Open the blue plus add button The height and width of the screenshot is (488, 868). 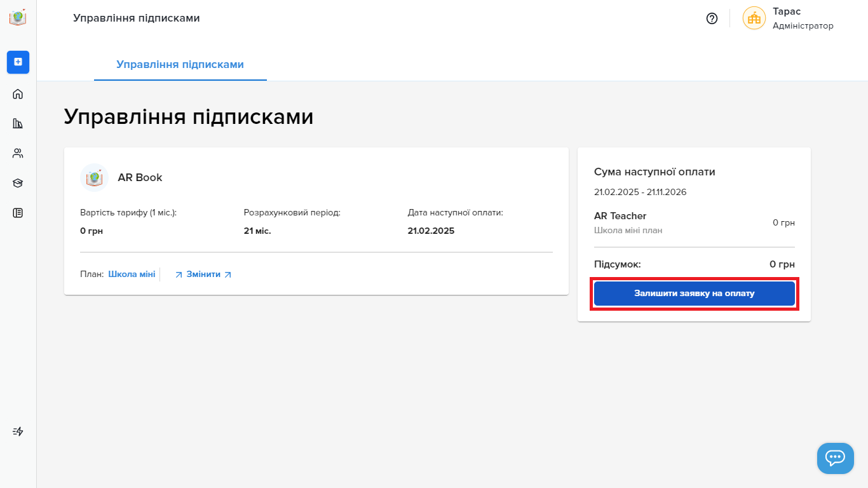click(18, 62)
